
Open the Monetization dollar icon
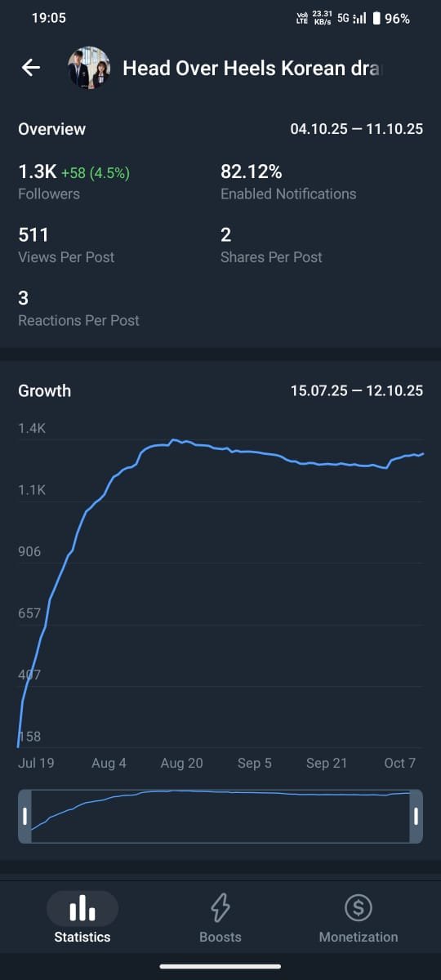[359, 907]
